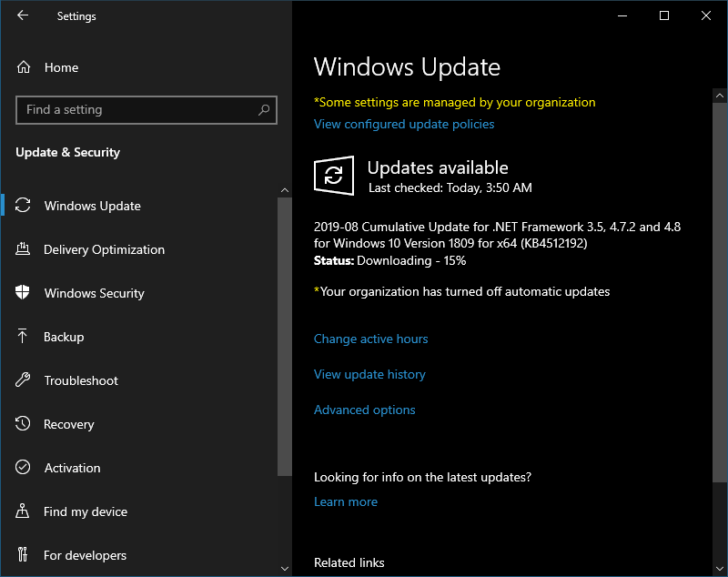Click the search magnifier icon
Image resolution: width=728 pixels, height=577 pixels.
click(x=264, y=110)
